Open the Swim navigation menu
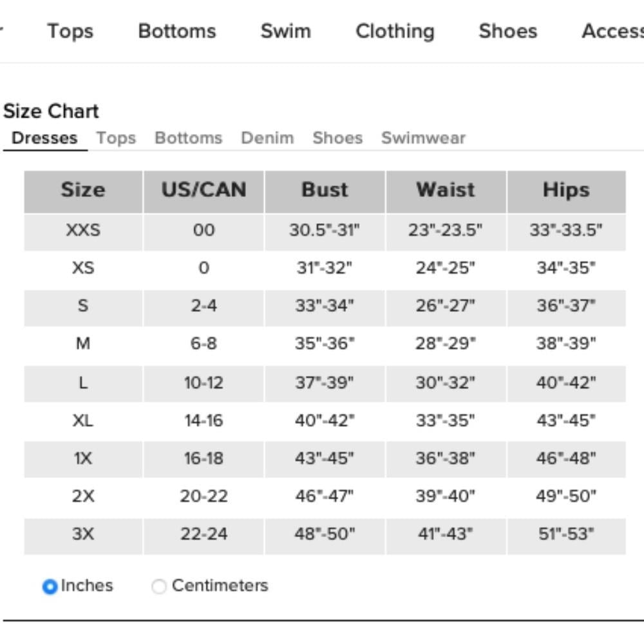This screenshot has height=644, width=644. click(x=286, y=31)
